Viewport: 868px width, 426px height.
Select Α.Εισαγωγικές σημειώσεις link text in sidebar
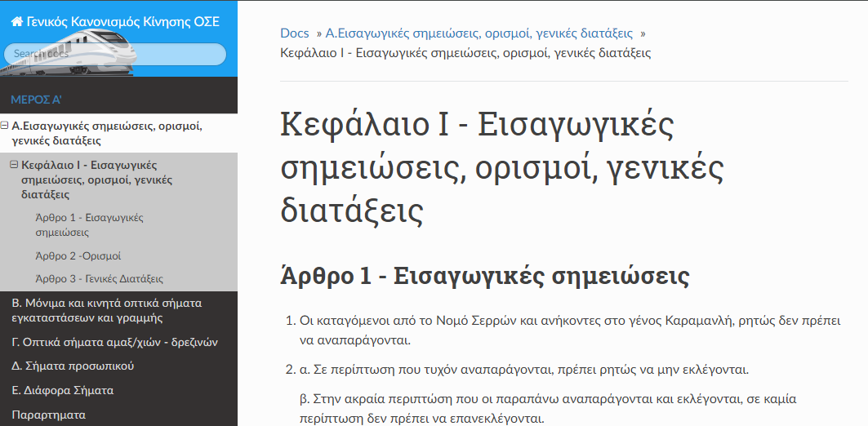[x=106, y=133]
